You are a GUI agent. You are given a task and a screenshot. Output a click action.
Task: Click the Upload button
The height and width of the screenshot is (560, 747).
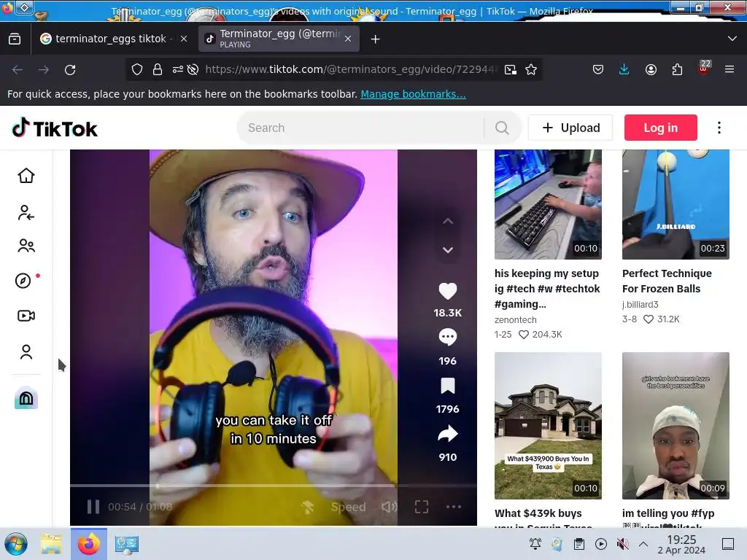(570, 128)
